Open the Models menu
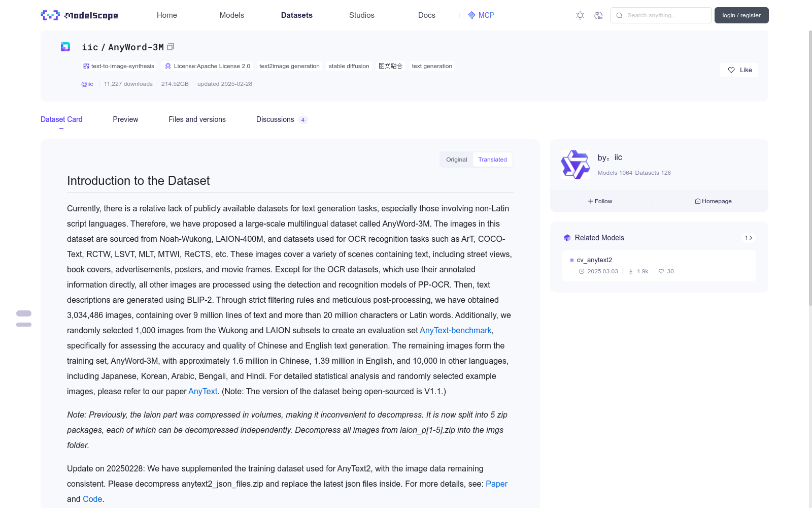 coord(232,15)
